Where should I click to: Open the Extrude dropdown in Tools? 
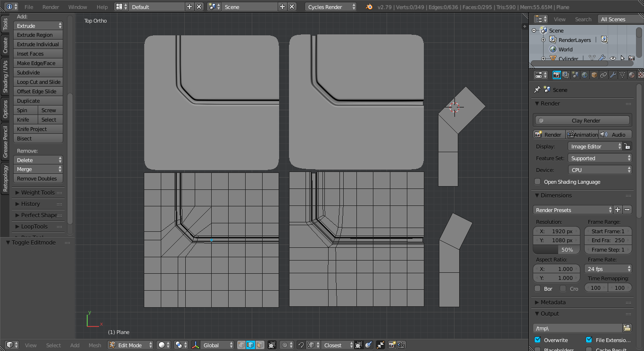pos(38,25)
